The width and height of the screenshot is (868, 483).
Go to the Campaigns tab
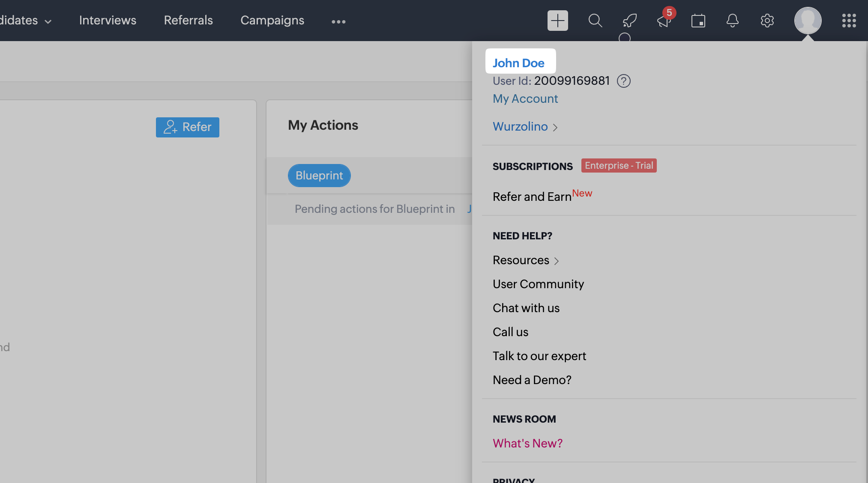(272, 21)
